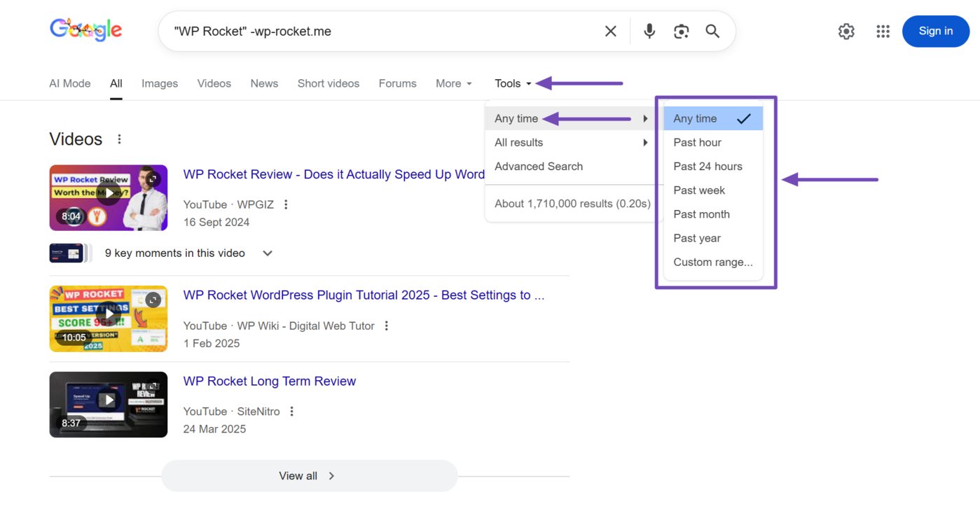The width and height of the screenshot is (980, 511).
Task: Open Google Lens image search
Action: (x=680, y=31)
